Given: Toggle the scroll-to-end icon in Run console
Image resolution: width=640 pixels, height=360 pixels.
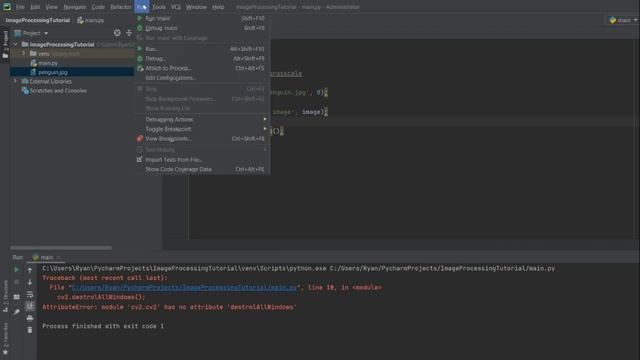Looking at the screenshot, I should [x=30, y=306].
